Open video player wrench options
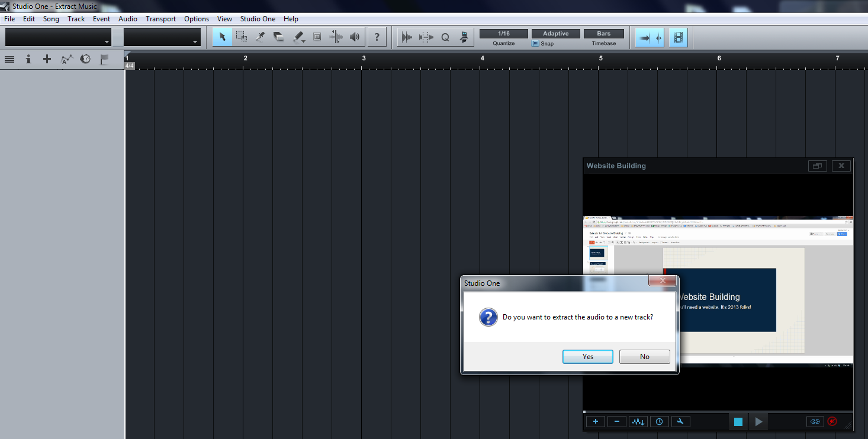Image resolution: width=868 pixels, height=439 pixels. pyautogui.click(x=680, y=422)
